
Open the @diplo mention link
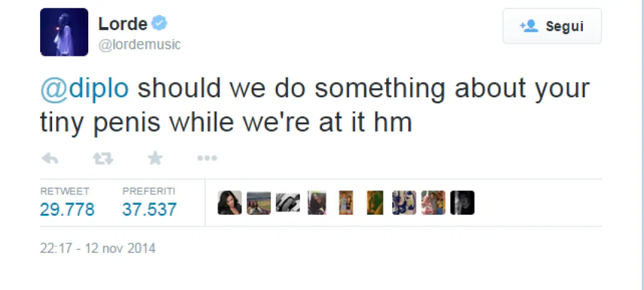[84, 89]
